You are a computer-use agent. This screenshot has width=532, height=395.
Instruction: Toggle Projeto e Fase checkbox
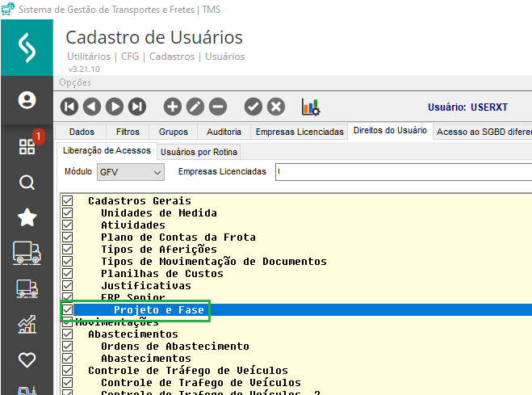click(x=68, y=309)
